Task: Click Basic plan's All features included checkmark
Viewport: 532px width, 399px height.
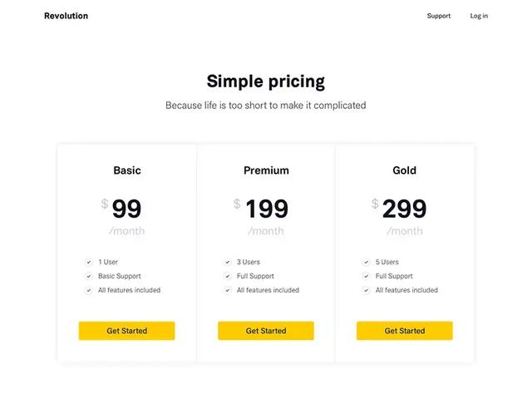Action: click(x=89, y=290)
